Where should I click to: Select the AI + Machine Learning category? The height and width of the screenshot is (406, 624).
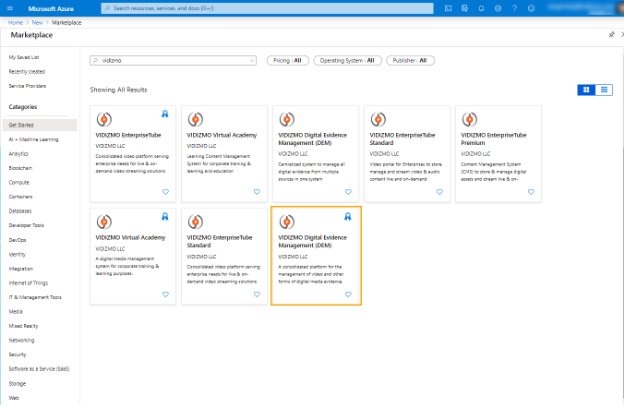[34, 139]
